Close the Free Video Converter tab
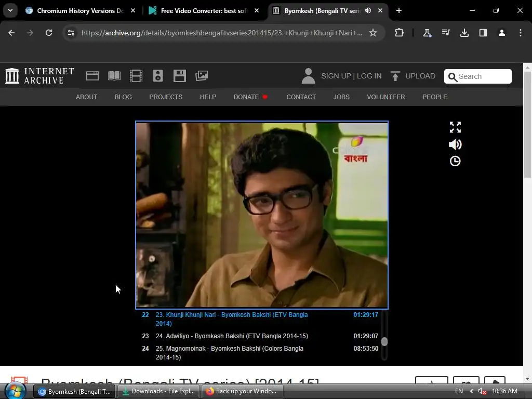The width and height of the screenshot is (532, 399). coord(257,10)
